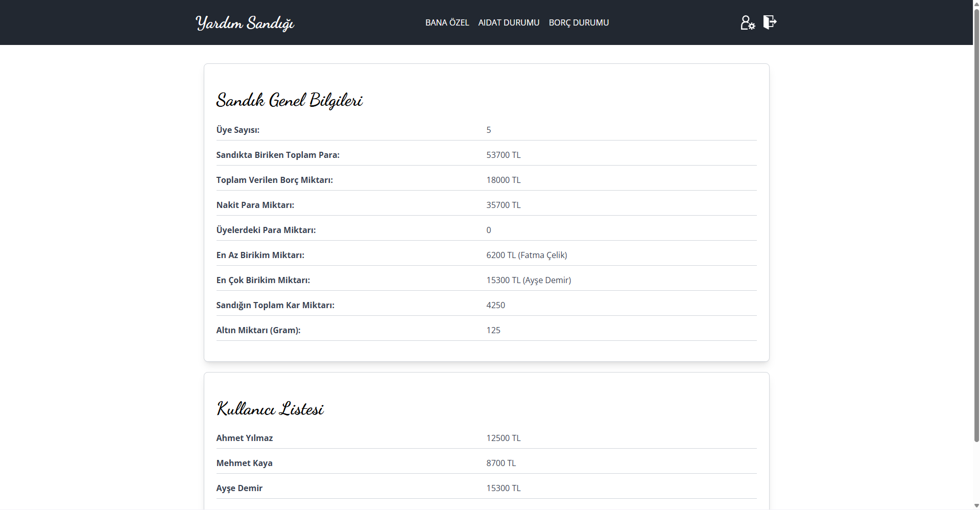This screenshot has height=510, width=980.
Task: Click the logout icon in header
Action: (x=770, y=22)
